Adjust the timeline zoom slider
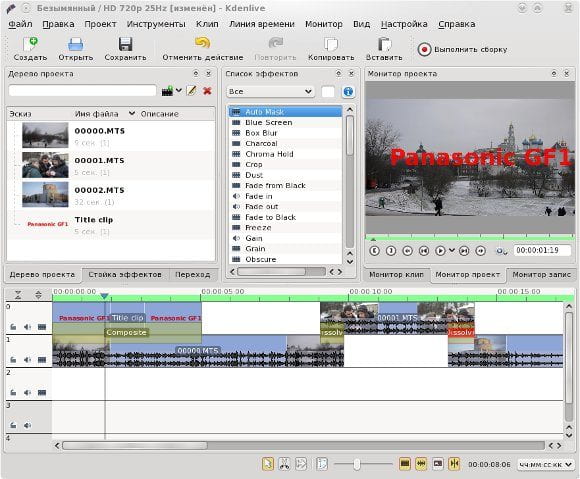Viewport: 580px width, 479px height. (x=357, y=464)
